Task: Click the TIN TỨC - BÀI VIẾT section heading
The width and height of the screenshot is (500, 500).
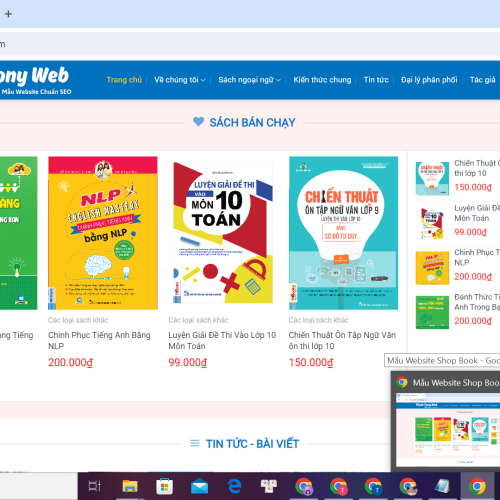Action: [x=252, y=444]
